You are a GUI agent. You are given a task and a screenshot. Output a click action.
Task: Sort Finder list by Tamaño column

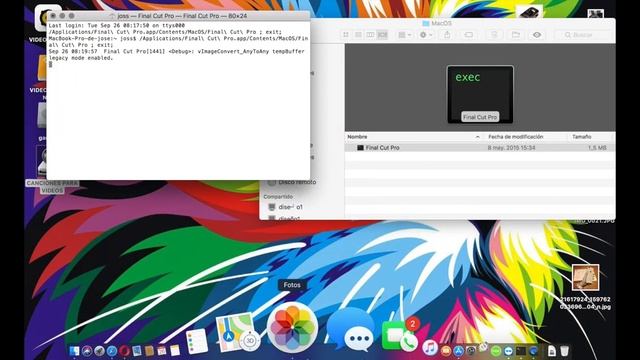tap(582, 137)
